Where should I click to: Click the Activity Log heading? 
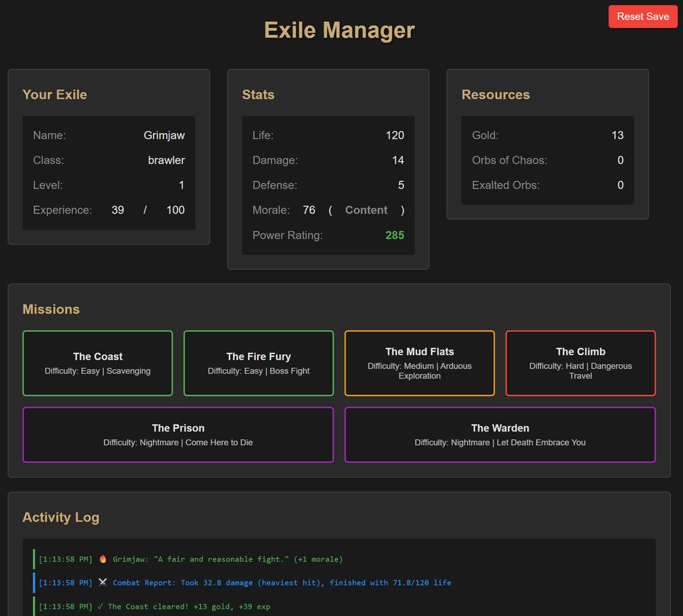[x=61, y=517]
